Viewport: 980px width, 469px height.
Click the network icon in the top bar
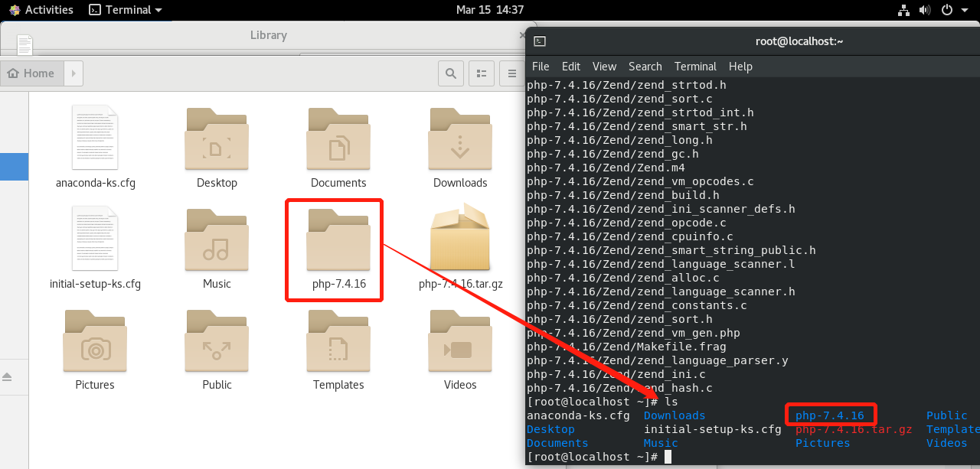(x=903, y=10)
